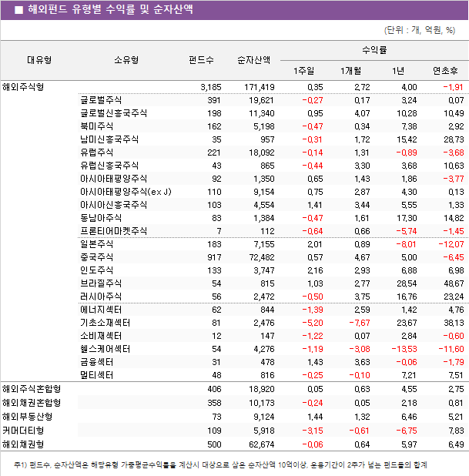Select the 해외주식형 row label
The height and width of the screenshot is (476, 469).
[23, 87]
